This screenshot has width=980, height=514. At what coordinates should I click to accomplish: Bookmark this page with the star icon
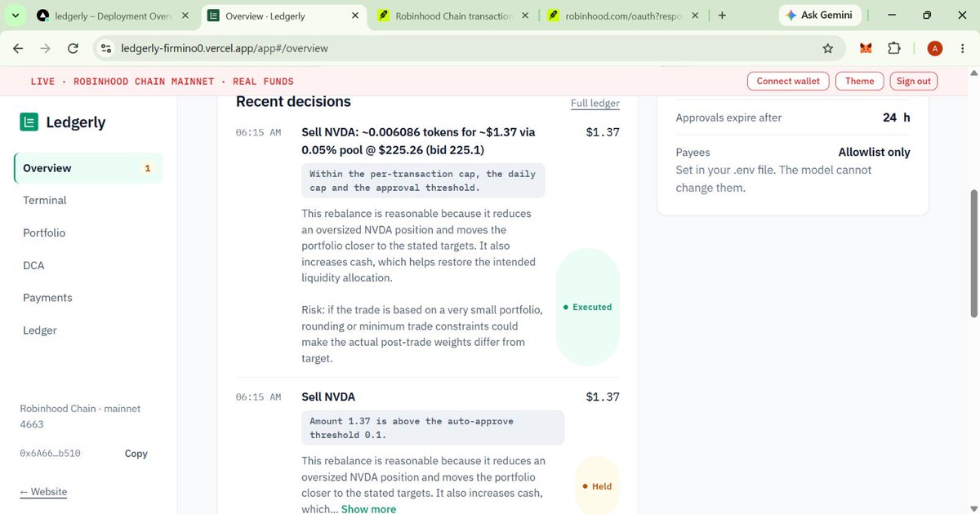pyautogui.click(x=828, y=48)
